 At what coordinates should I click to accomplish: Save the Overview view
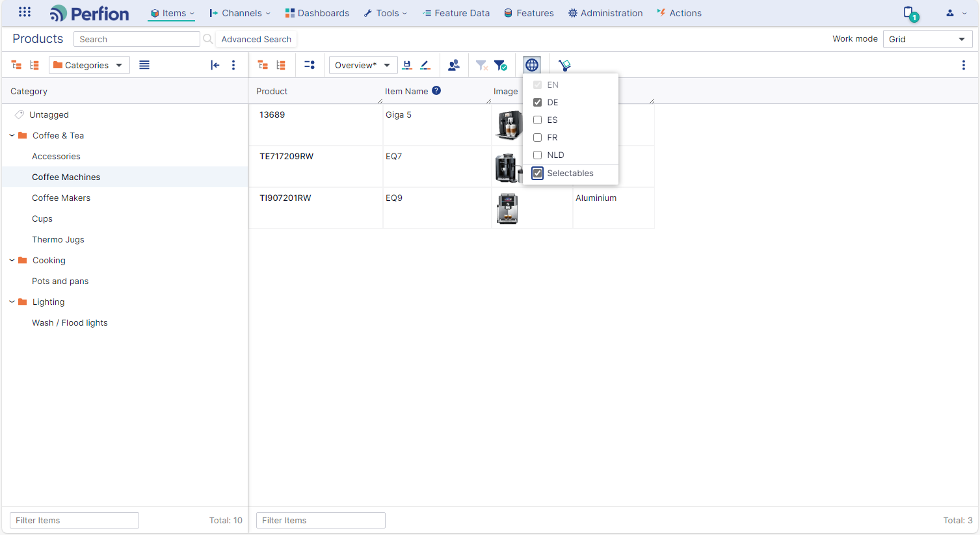click(407, 65)
